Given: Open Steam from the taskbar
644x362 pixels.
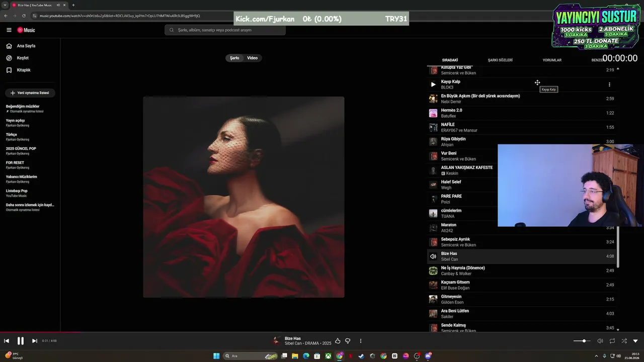Looking at the screenshot, I should click(x=361, y=356).
